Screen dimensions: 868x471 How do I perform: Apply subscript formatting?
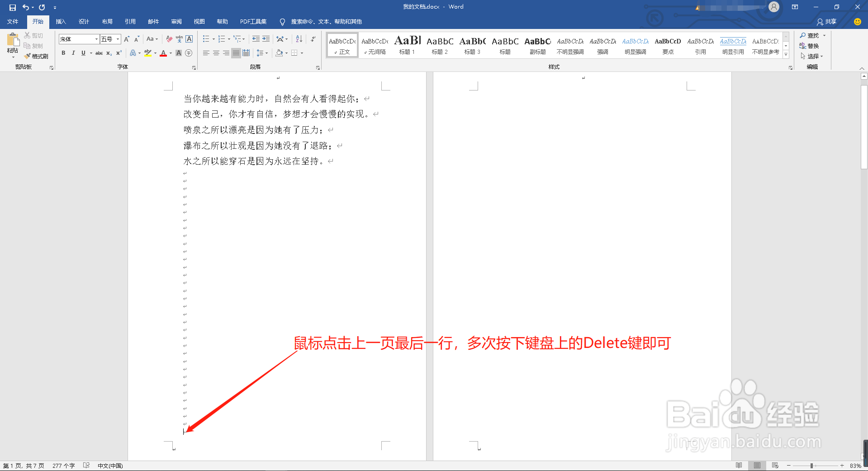pos(109,53)
